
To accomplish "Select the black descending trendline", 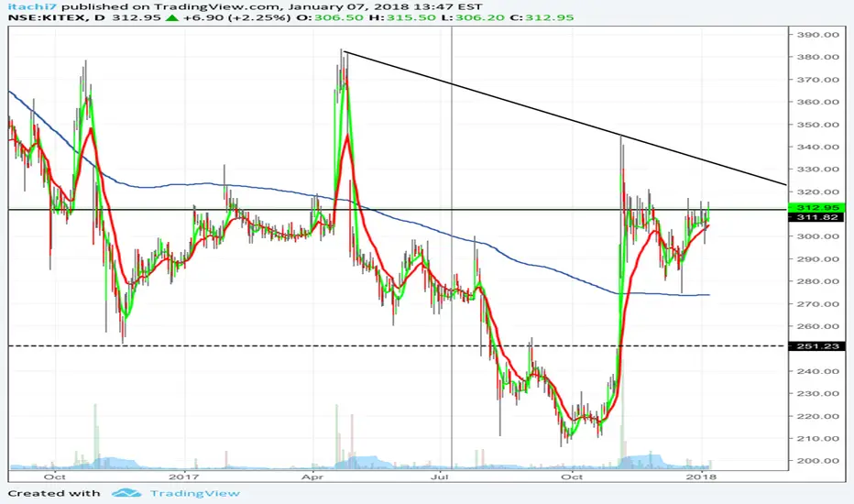I will click(564, 118).
